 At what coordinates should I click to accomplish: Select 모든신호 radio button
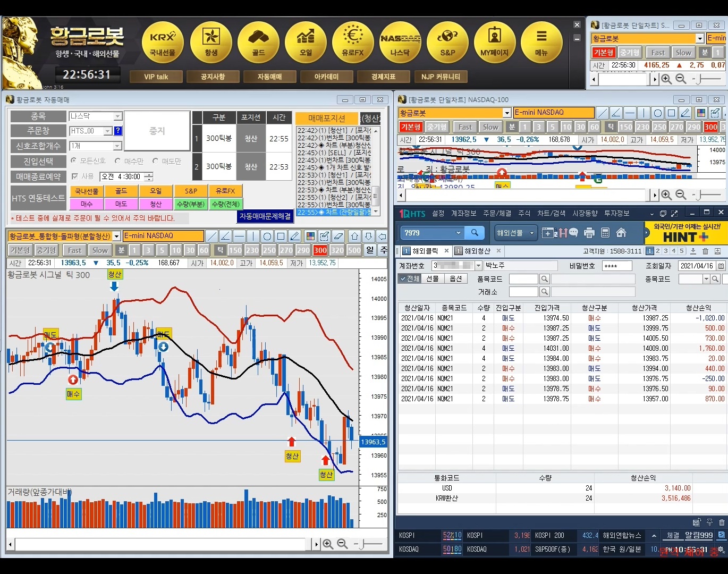point(74,161)
